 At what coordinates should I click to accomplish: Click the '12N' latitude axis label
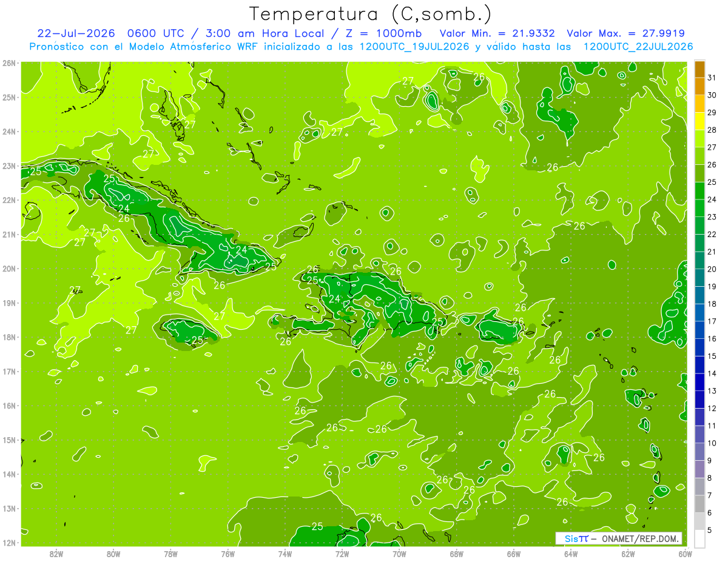point(9,543)
